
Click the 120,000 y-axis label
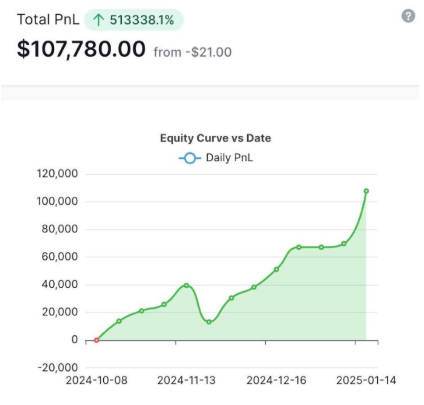[x=57, y=174]
